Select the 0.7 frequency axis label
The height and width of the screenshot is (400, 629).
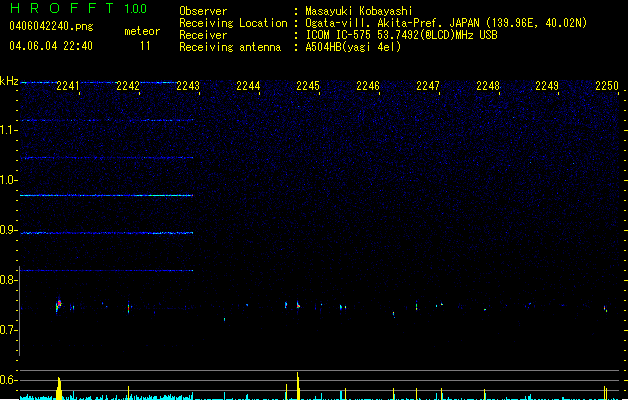pyautogui.click(x=9, y=330)
